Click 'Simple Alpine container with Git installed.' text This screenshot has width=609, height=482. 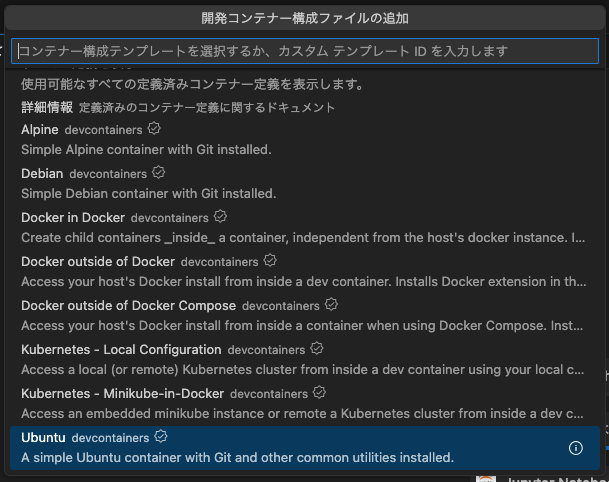click(146, 150)
